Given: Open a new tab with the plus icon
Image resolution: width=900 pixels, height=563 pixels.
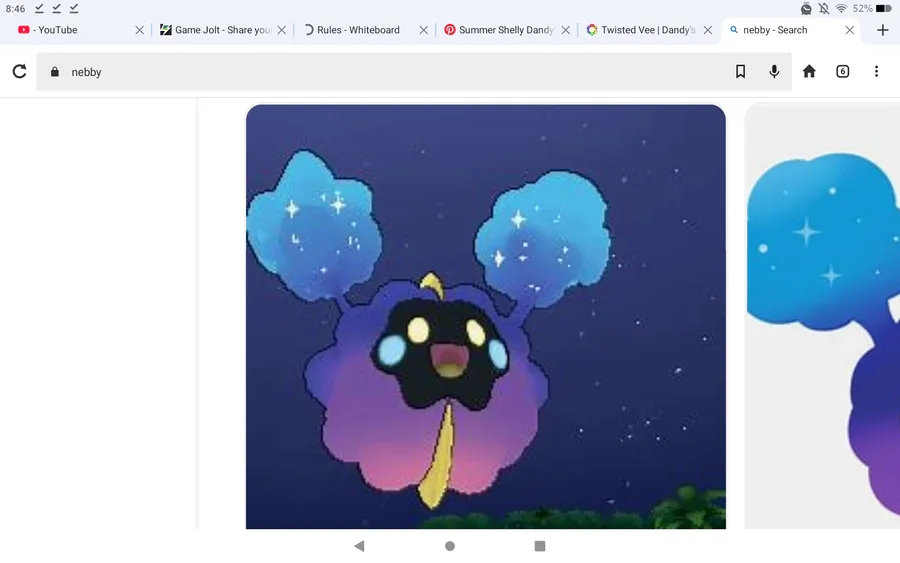Looking at the screenshot, I should 883,30.
